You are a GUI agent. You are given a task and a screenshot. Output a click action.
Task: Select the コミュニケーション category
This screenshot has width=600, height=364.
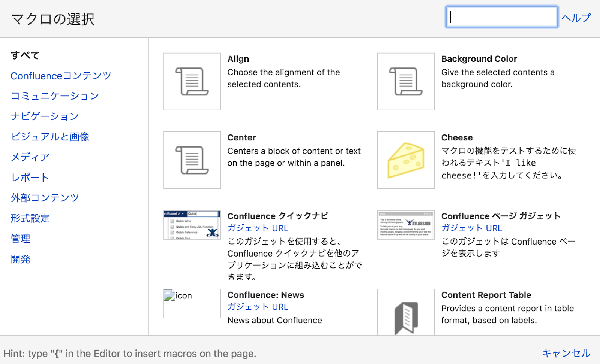pyautogui.click(x=55, y=96)
